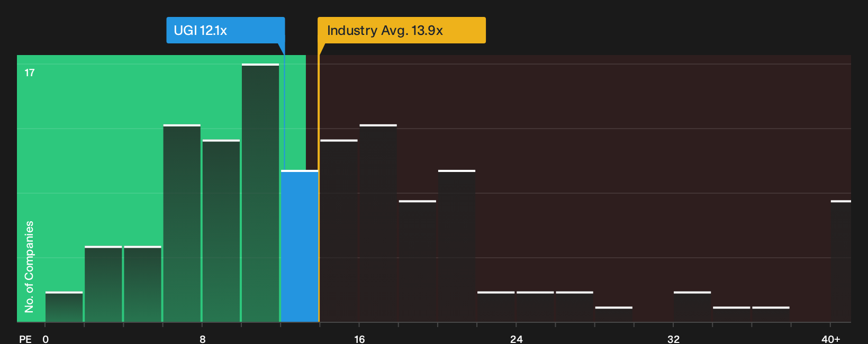This screenshot has width=868, height=344.
Task: Select the short bar starting at PE 32
Action: pyautogui.click(x=692, y=307)
